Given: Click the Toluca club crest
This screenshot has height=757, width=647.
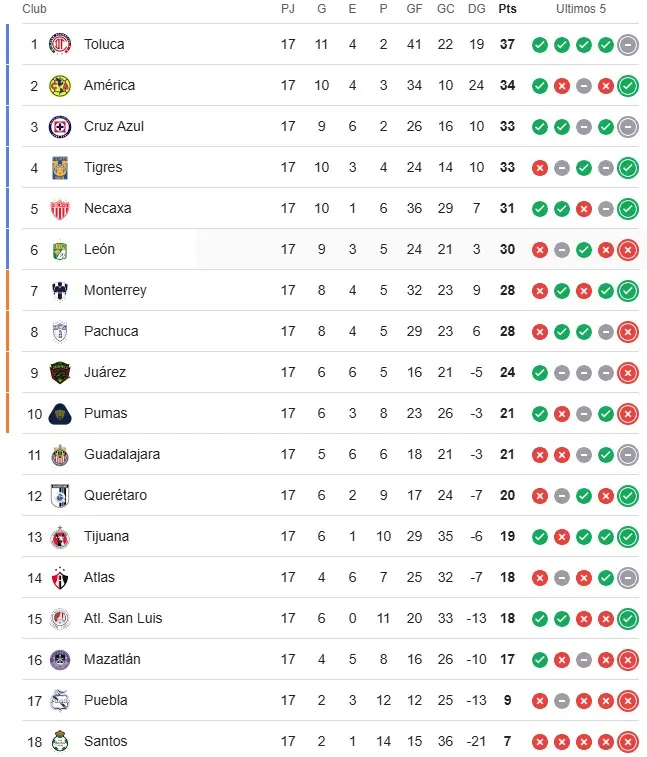Looking at the screenshot, I should pyautogui.click(x=60, y=44).
